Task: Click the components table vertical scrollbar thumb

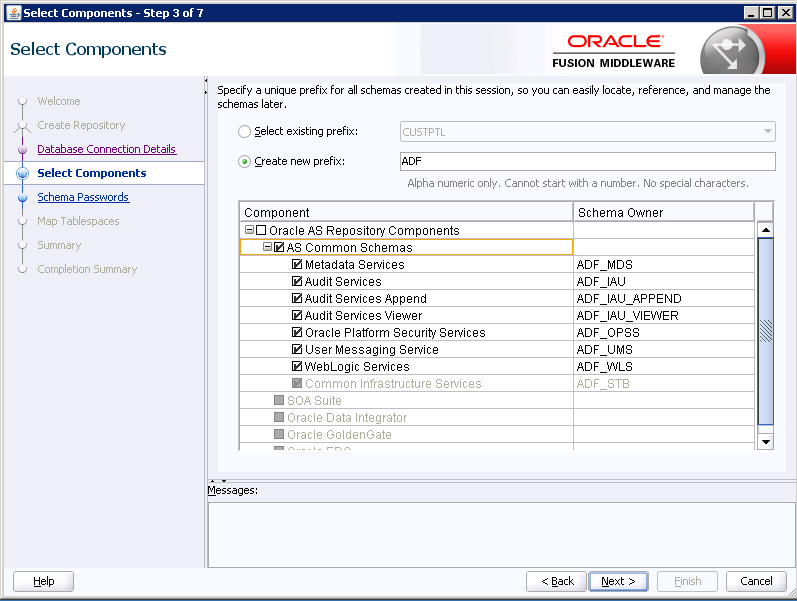Action: [765, 331]
